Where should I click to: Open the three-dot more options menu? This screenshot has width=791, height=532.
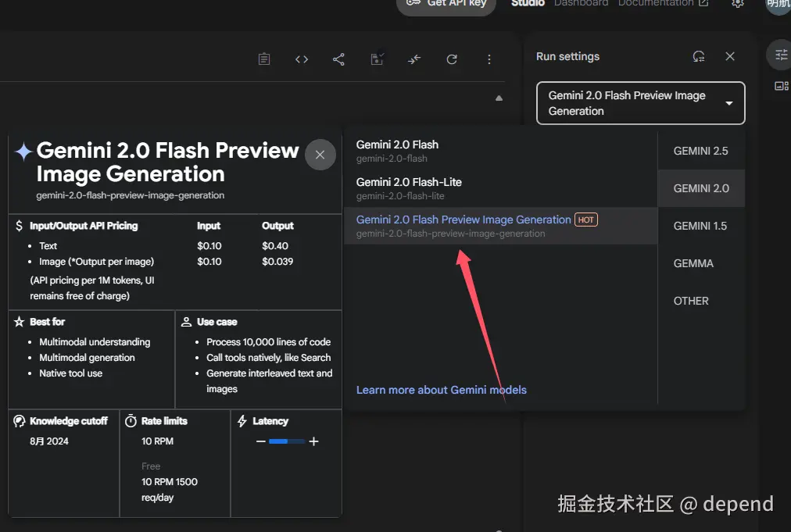tap(489, 59)
